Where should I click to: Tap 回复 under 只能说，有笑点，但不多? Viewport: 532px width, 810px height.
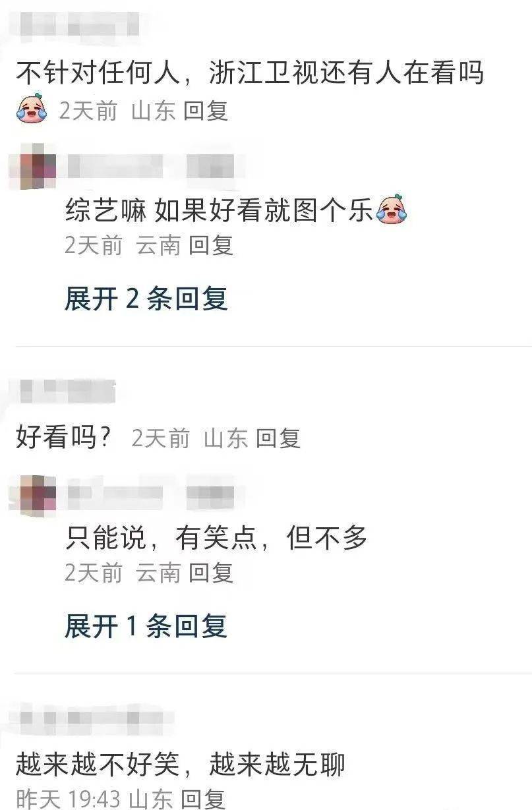tap(211, 573)
